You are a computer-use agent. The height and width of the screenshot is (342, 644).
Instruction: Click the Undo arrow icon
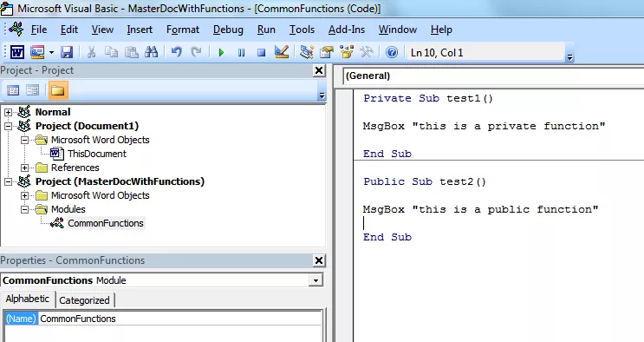pos(177,52)
